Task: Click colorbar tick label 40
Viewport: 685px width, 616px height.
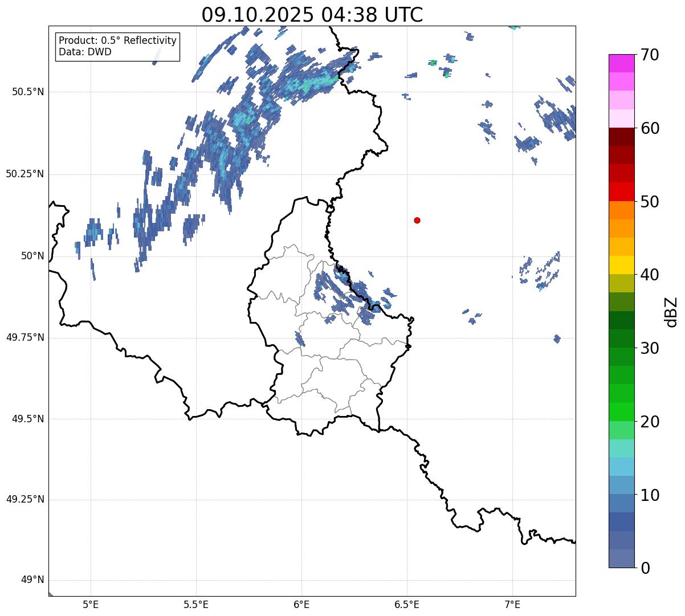Action: pos(650,275)
